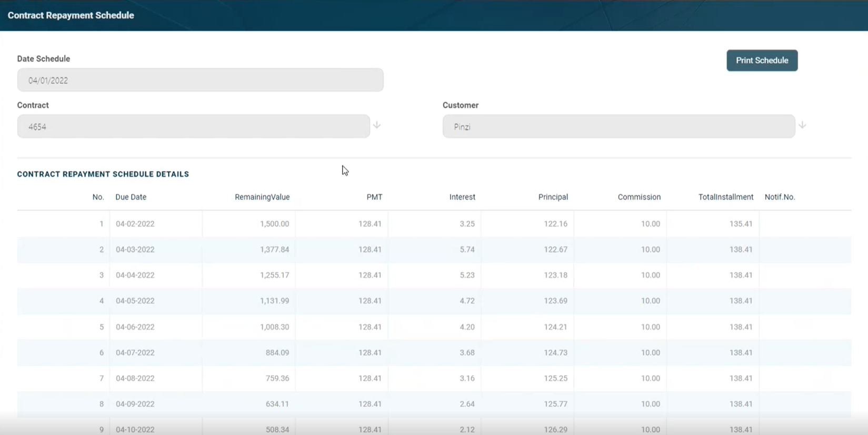Open the Customer field showing Pinzi

(x=618, y=127)
